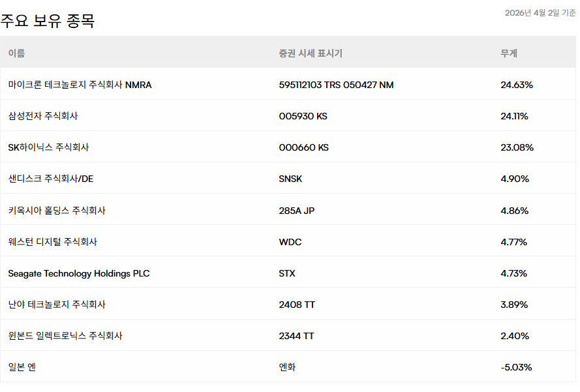Click the -5.03% weight value
This screenshot has height=392, width=580.
coord(516,368)
